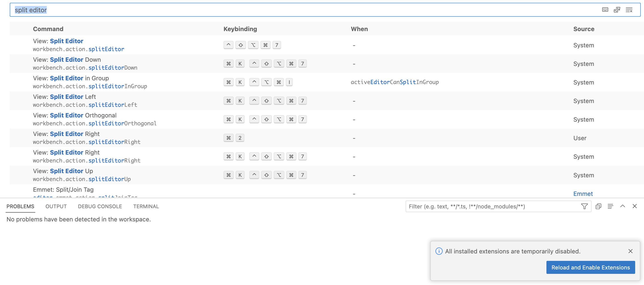This screenshot has height=285, width=644.
Task: Clear the keybindings search input
Action: pos(629,10)
